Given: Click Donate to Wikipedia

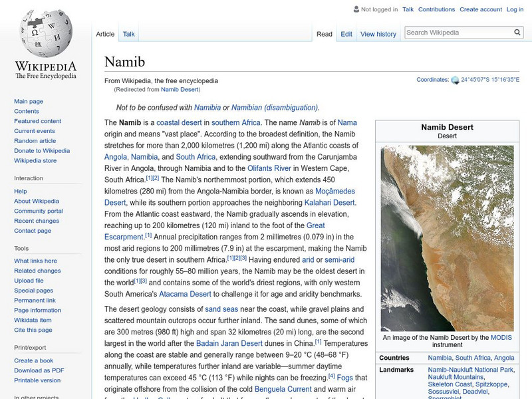Looking at the screenshot, I should coord(42,150).
